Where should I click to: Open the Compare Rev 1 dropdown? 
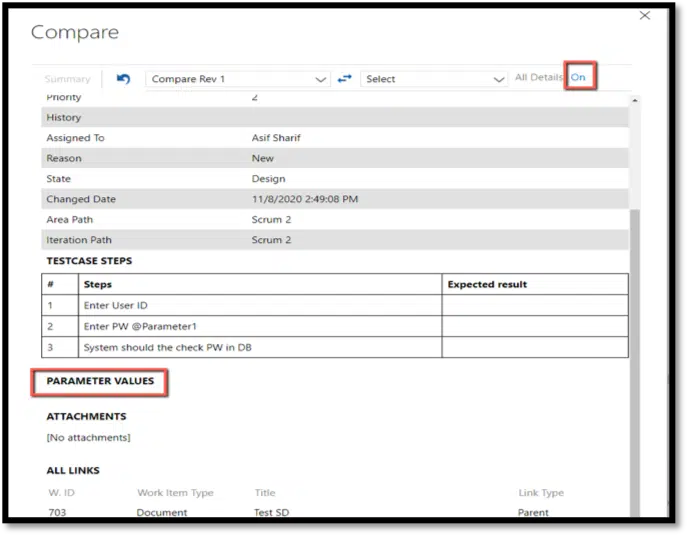238,79
